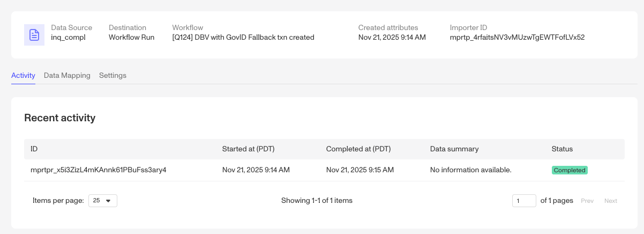
Task: Click the Status column header
Action: click(x=562, y=149)
